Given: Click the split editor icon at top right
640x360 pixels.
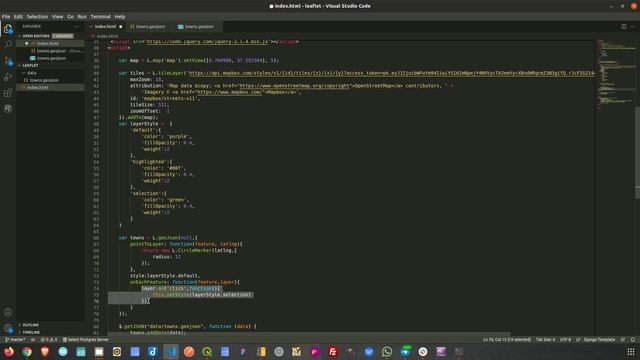Looking at the screenshot, I should pos(624,27).
